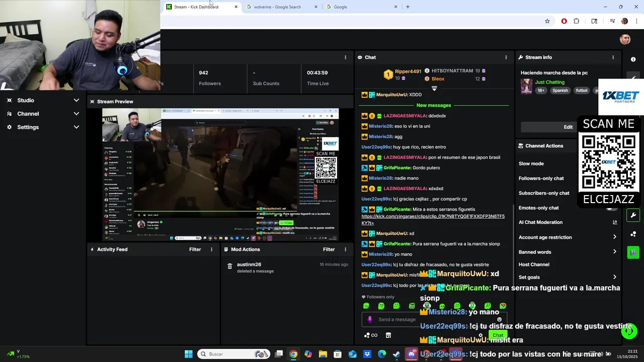644x362 pixels.
Task: Click the first green emote in quick row
Action: coord(366,306)
